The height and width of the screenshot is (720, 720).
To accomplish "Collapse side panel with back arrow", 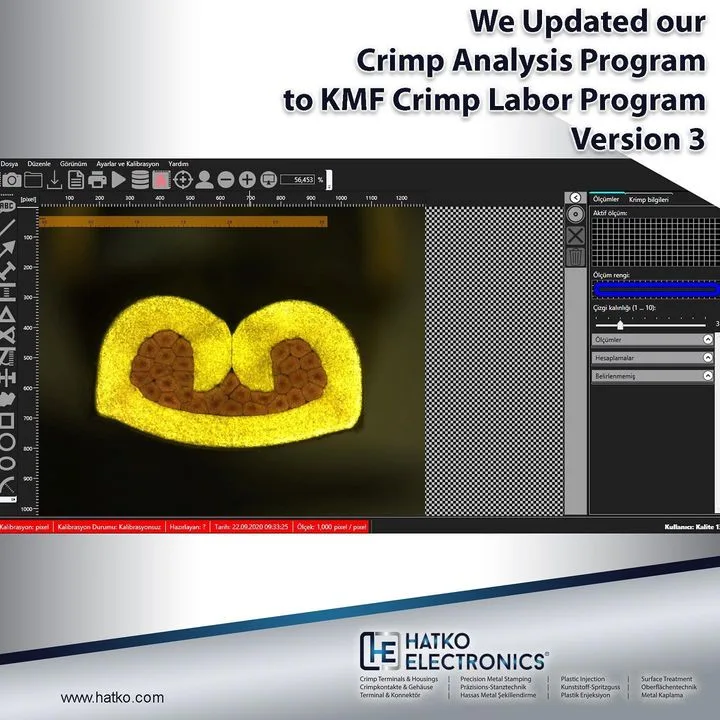I will [575, 197].
